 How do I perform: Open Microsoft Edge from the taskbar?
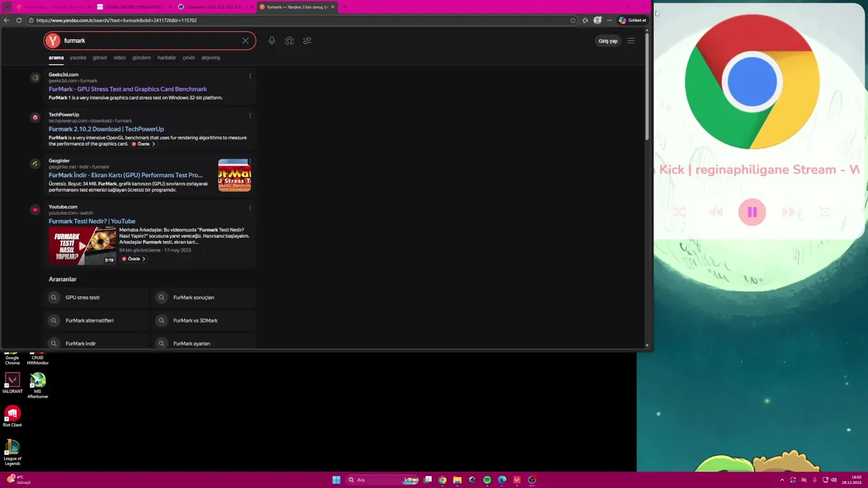pos(502,480)
